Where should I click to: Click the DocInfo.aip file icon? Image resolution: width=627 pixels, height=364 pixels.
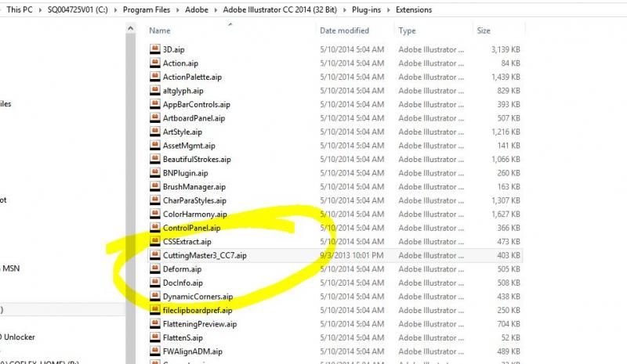tap(154, 282)
